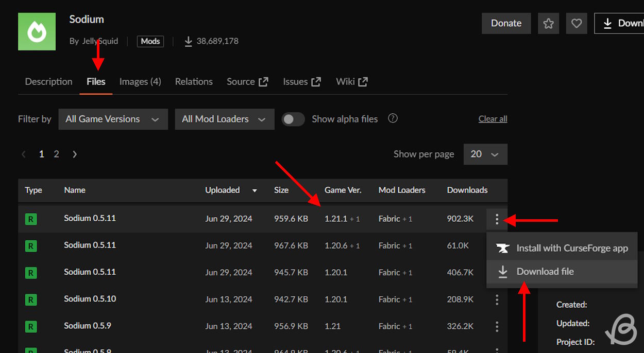Expand the All Game Versions dropdown

pos(113,119)
